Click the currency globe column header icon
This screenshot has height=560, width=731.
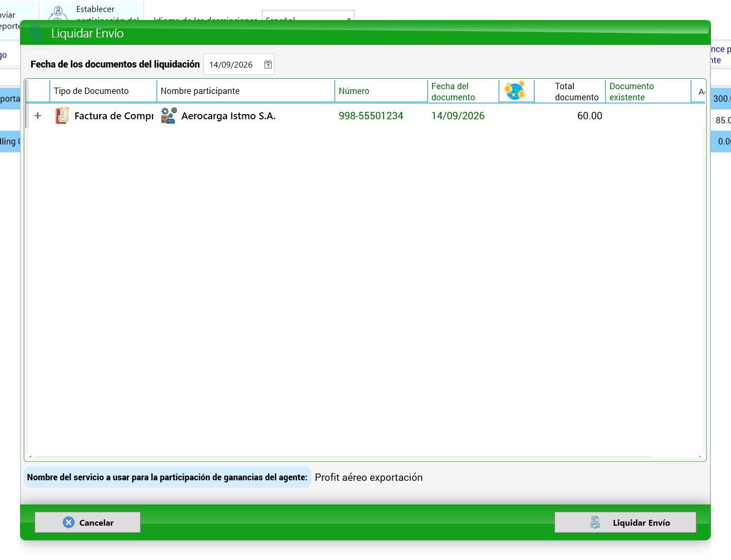515,91
